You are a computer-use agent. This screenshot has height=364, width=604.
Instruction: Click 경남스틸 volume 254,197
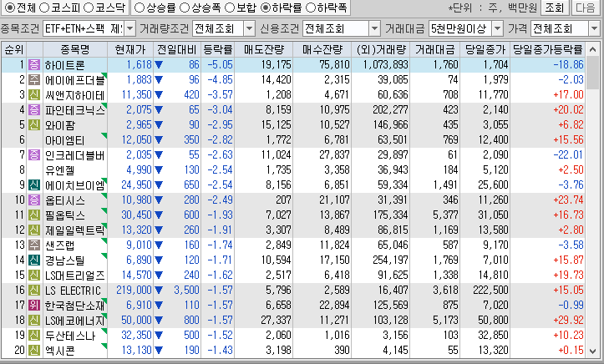[390, 260]
